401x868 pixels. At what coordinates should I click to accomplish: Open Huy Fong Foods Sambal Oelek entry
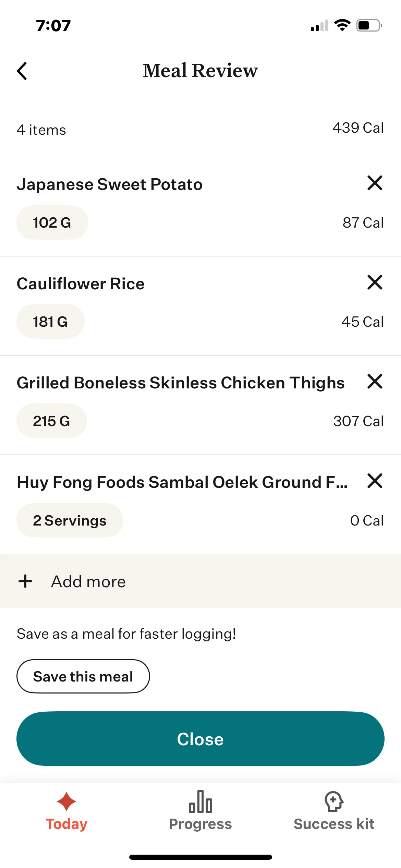[x=182, y=482]
